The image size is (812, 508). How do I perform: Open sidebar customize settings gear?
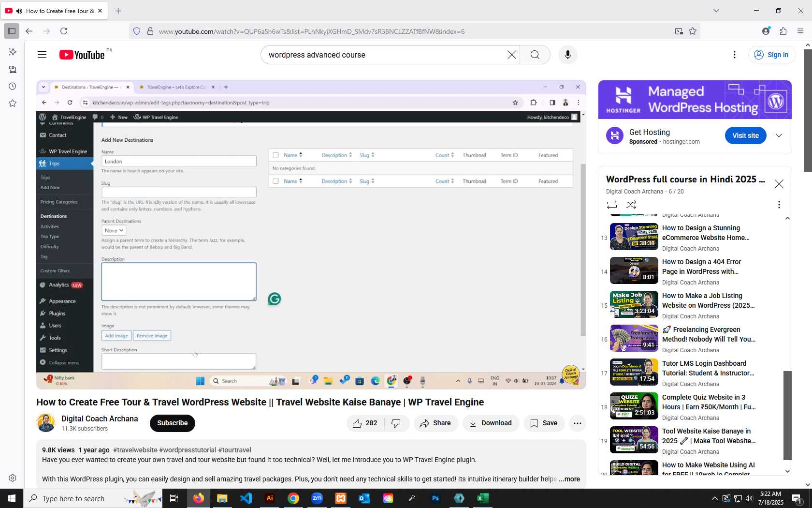13,478
